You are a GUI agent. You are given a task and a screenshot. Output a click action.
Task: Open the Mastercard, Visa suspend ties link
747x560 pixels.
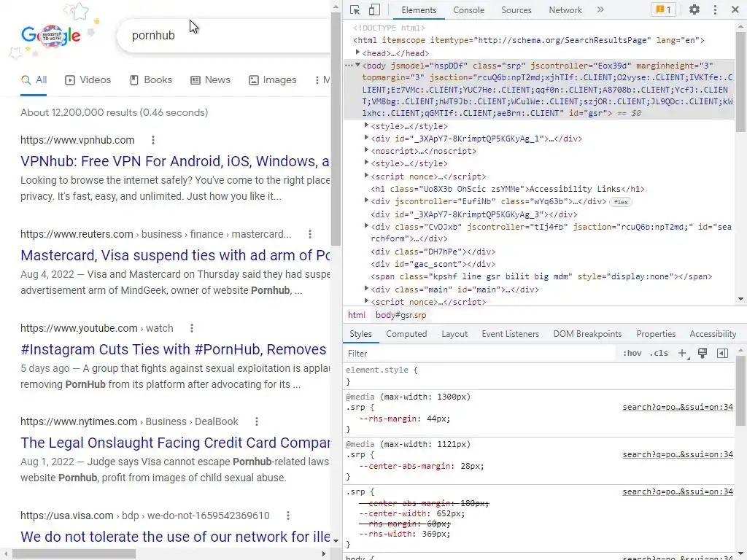pos(175,255)
